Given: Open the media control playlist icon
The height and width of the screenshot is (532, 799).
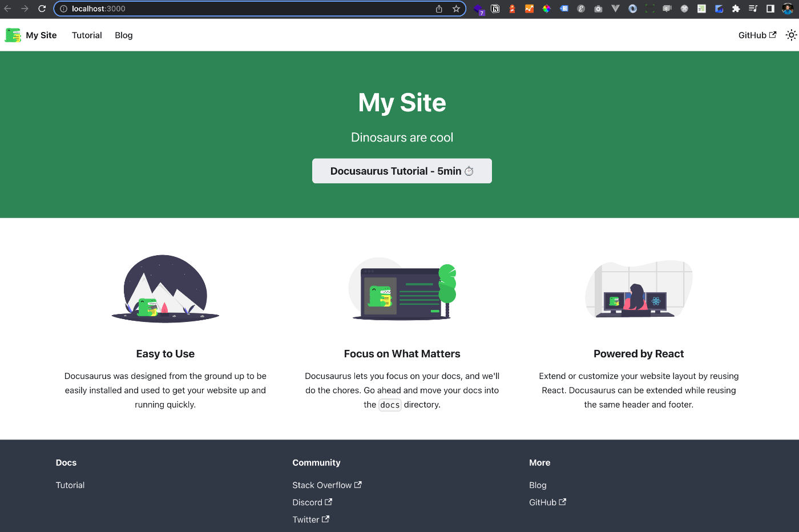Looking at the screenshot, I should (x=753, y=9).
